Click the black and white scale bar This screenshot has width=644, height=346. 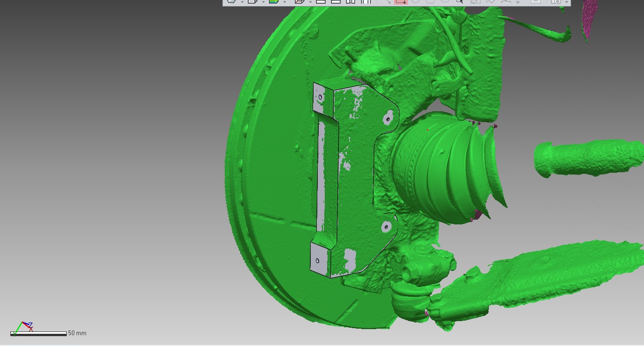point(39,333)
